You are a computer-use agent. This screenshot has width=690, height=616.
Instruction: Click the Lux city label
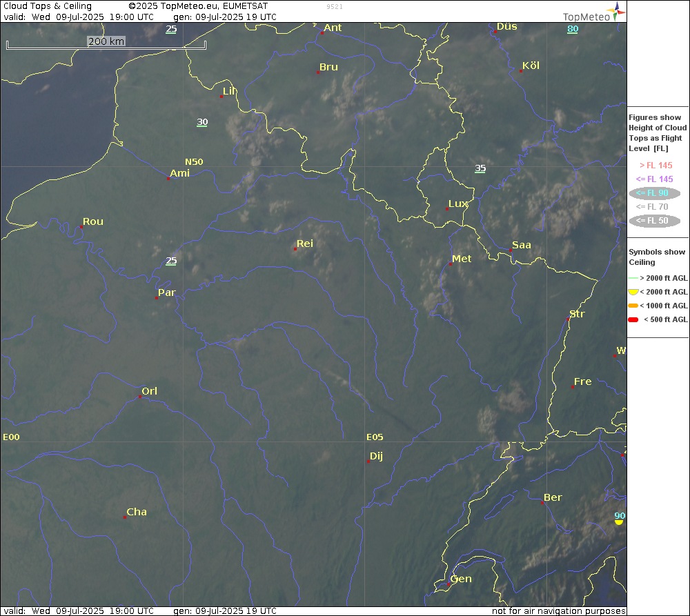458,203
